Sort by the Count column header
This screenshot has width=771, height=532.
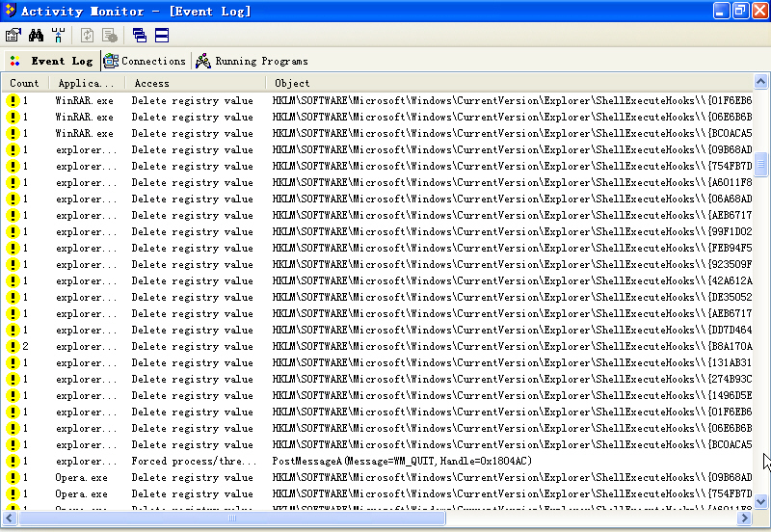click(25, 83)
